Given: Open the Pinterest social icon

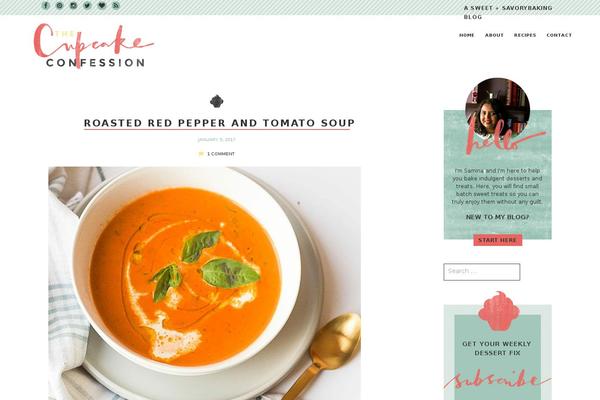Looking at the screenshot, I should [x=60, y=5].
